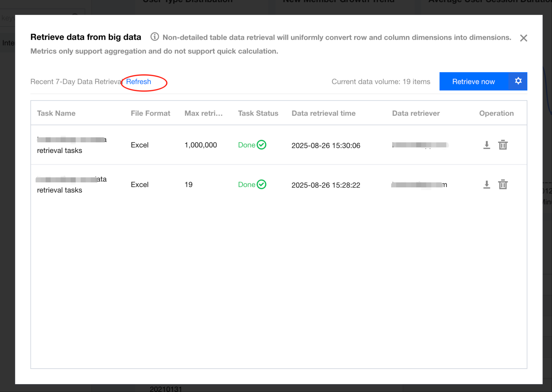Download the 15:30:06 retrieval task file
The height and width of the screenshot is (392, 552).
(486, 145)
